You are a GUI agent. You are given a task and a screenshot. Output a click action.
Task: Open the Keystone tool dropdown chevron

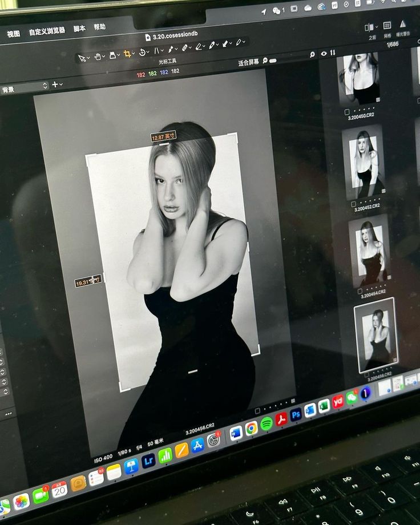[162, 51]
